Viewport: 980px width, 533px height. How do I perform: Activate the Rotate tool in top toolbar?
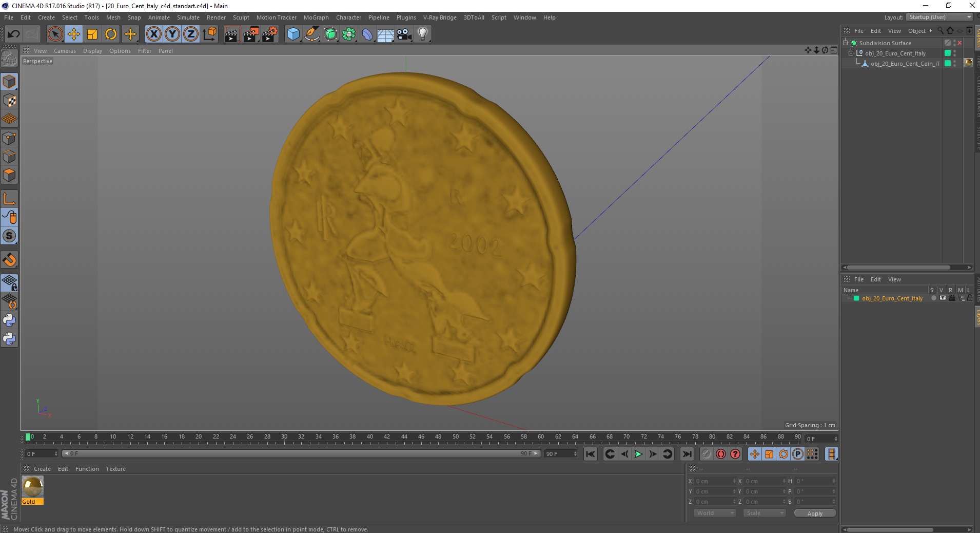[x=111, y=34]
